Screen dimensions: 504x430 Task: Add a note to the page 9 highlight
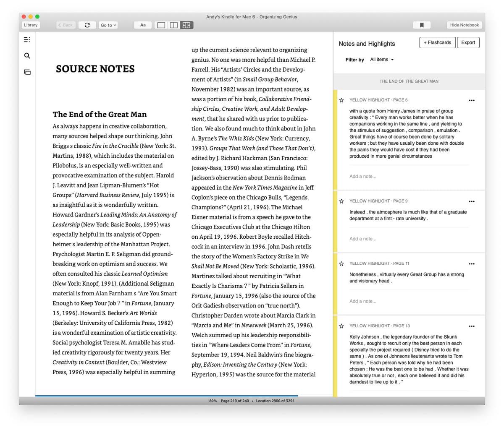tap(363, 238)
